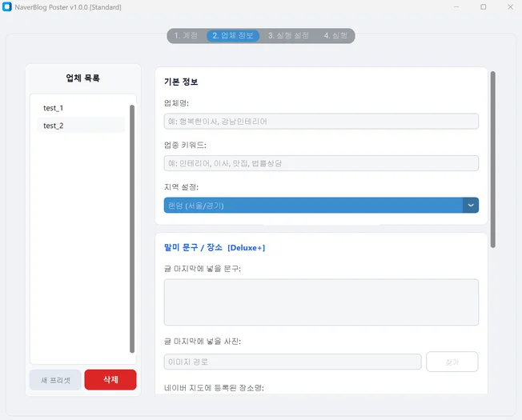Click the chevron arrow of 랜덤 (서울/경기) combo
Viewport: 522px width, 420px height.
(471, 205)
